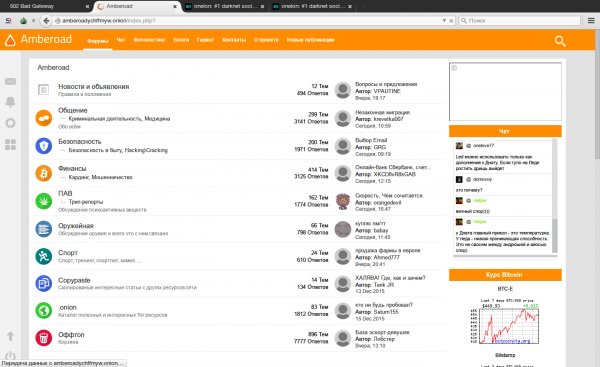This screenshot has width=600, height=367.
Task: Click the grid tiles icon in left sidebar
Action: click(x=10, y=144)
